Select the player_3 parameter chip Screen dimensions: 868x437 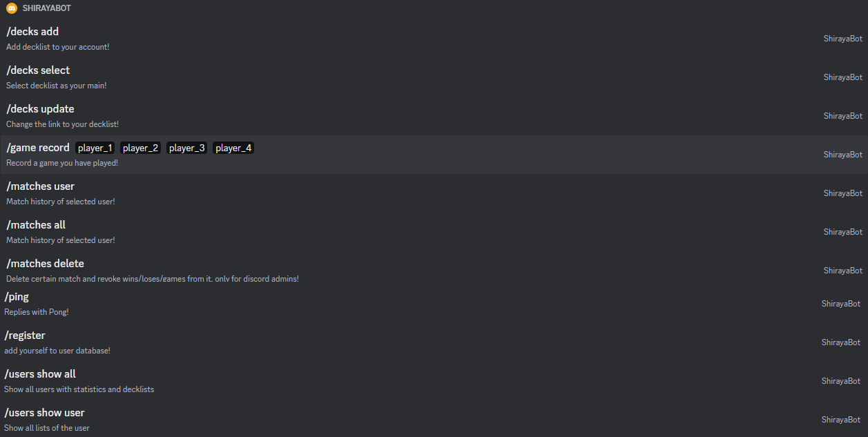pyautogui.click(x=186, y=147)
